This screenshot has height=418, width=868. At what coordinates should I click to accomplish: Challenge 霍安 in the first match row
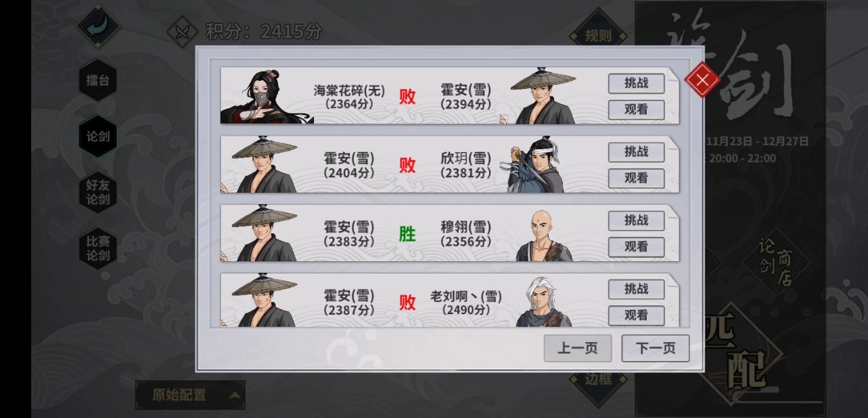coord(635,83)
